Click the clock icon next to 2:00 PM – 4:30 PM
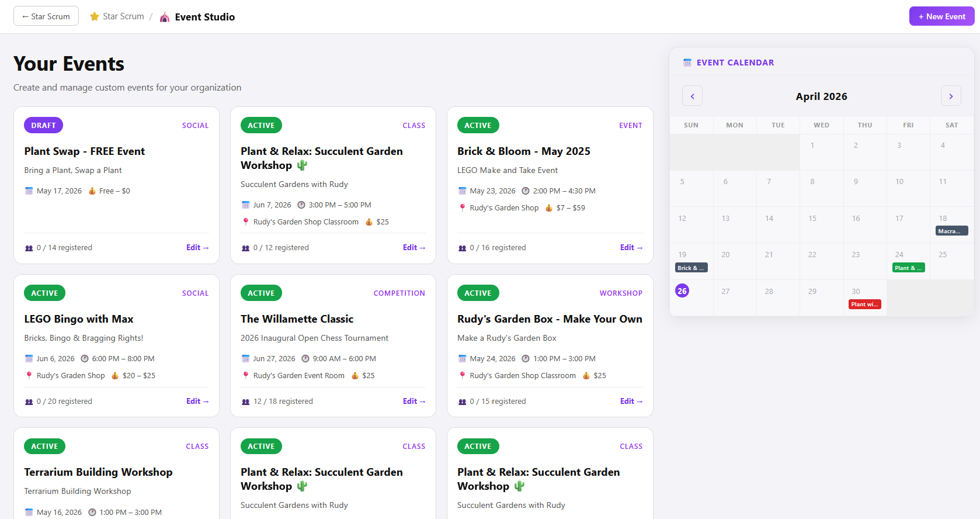Viewport: 980px width, 519px height. (526, 191)
